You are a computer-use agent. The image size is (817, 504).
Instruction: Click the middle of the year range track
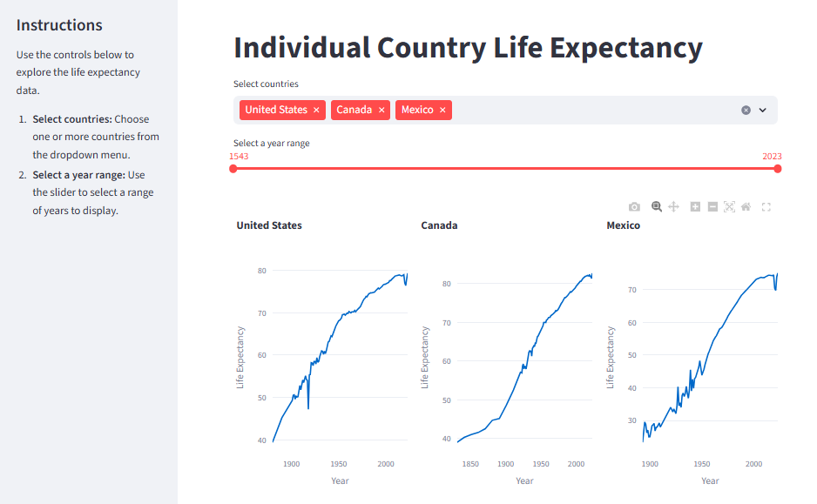click(x=505, y=169)
